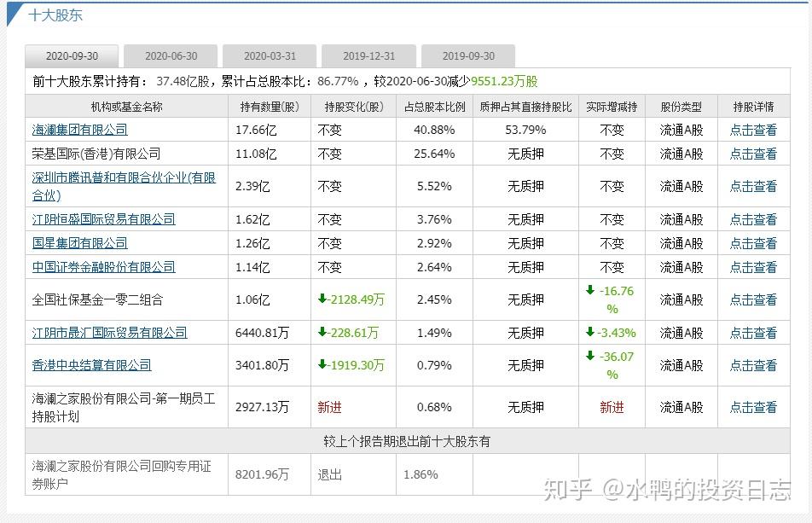Click the 占总股本比例 column header

click(x=434, y=107)
